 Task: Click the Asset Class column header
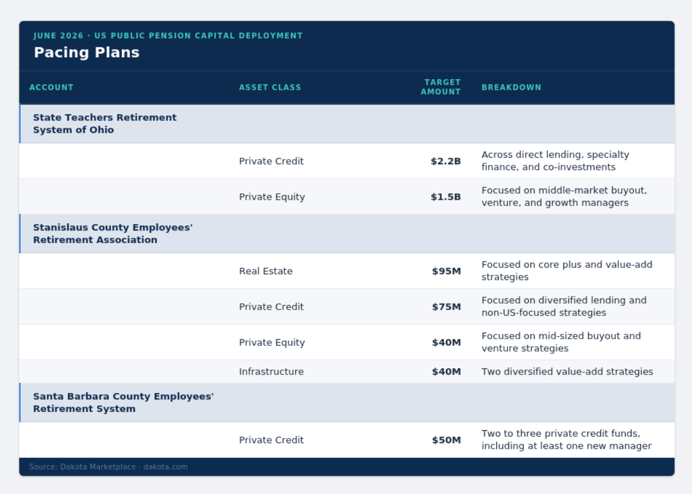coord(270,87)
